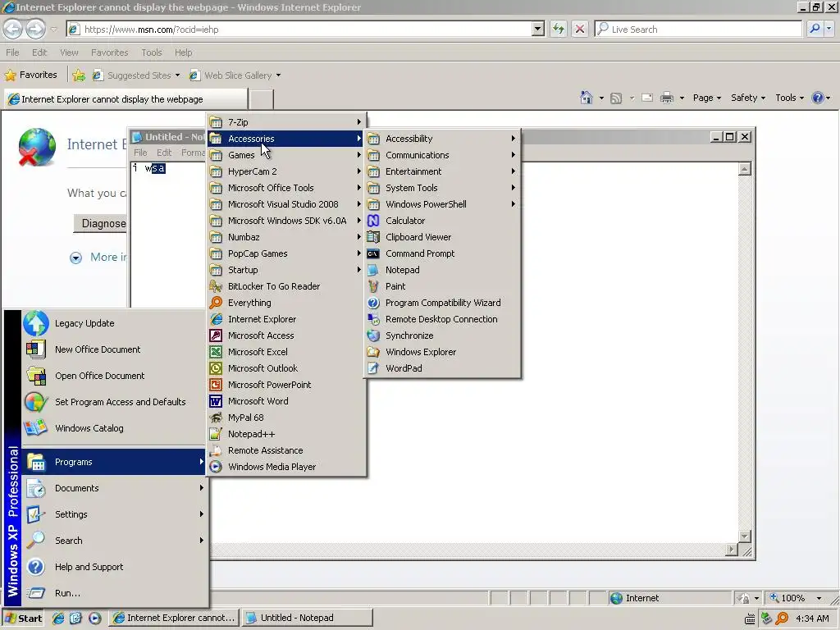Switch to Untitled - Notepad taskbar button
The height and width of the screenshot is (630, 840).
point(307,619)
